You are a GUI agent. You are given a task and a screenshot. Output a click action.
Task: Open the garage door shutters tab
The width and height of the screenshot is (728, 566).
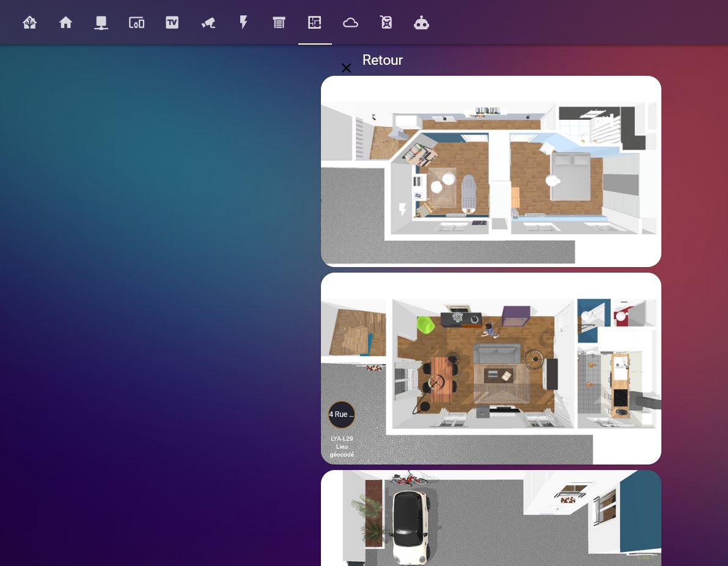click(279, 22)
